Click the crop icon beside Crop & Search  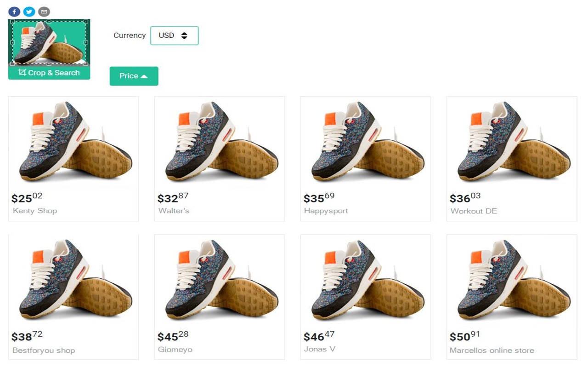[22, 73]
